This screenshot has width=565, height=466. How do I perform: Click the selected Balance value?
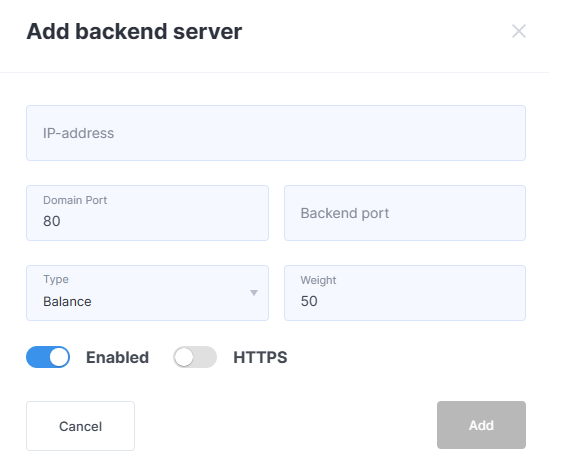(x=67, y=302)
